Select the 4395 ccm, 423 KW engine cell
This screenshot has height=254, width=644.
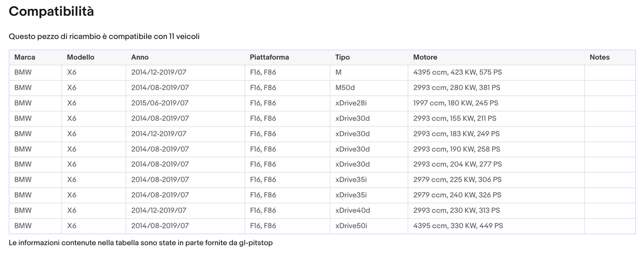457,72
